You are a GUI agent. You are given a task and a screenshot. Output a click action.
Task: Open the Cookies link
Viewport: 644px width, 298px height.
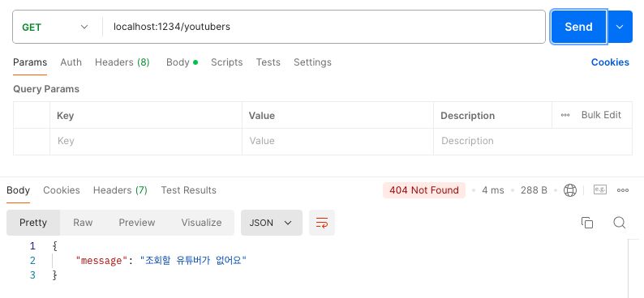610,62
